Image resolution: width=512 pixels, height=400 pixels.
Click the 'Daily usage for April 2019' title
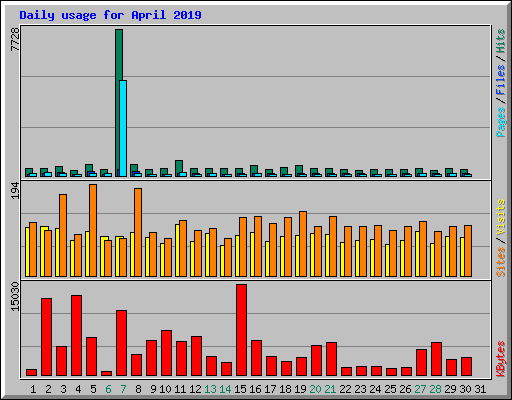(x=110, y=15)
